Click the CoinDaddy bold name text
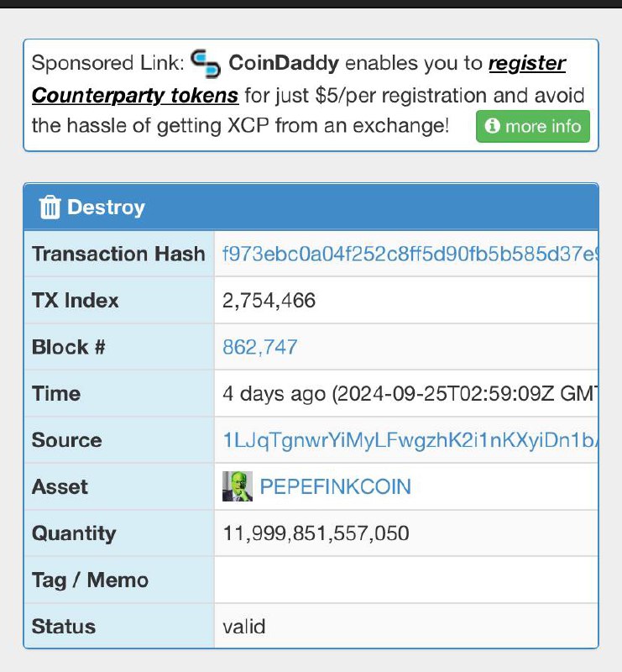The height and width of the screenshot is (672, 622). coord(284,63)
